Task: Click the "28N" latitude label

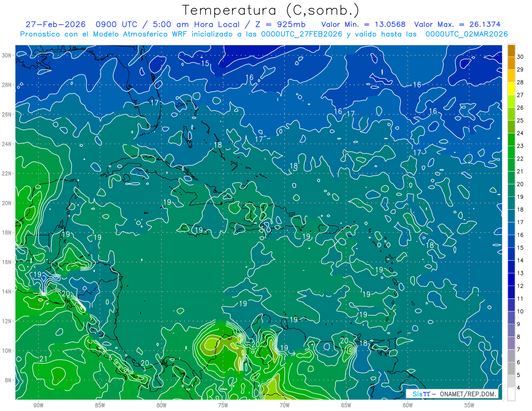Action: (x=7, y=85)
